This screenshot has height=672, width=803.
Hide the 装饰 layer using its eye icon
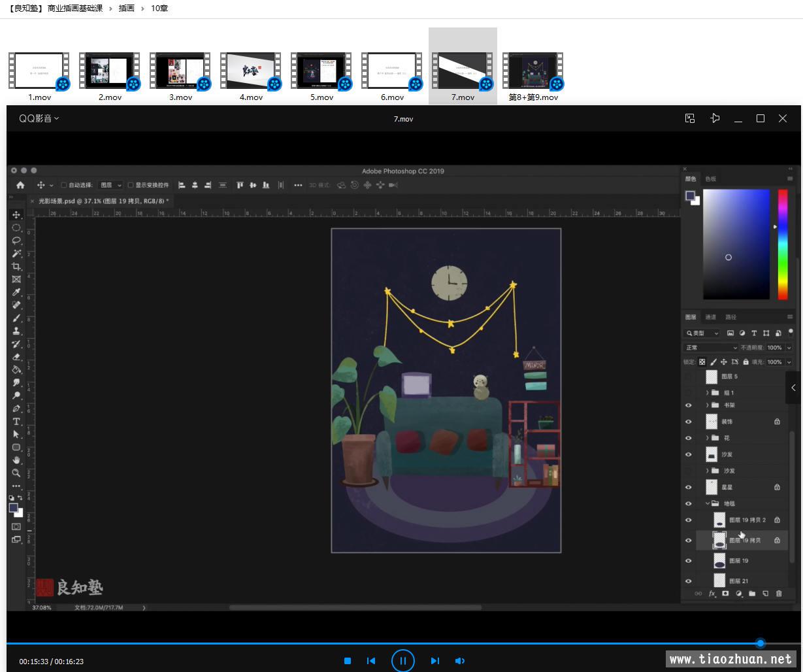tap(688, 422)
